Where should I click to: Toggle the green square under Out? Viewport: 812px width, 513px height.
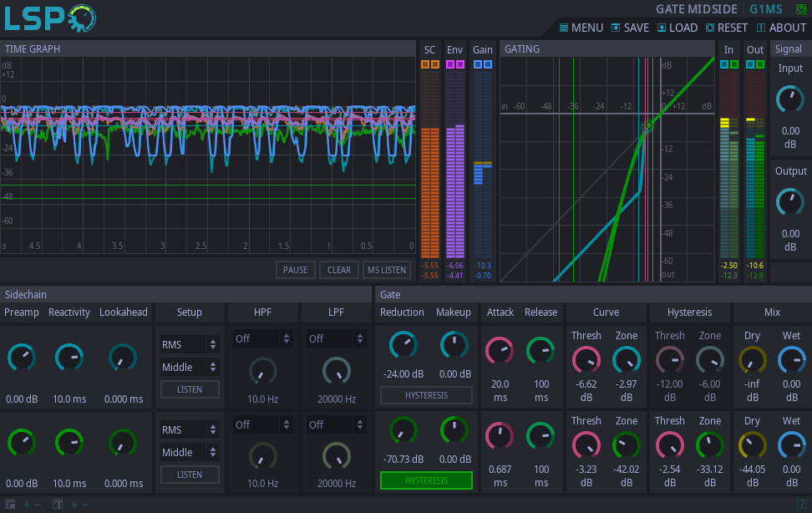(759, 64)
